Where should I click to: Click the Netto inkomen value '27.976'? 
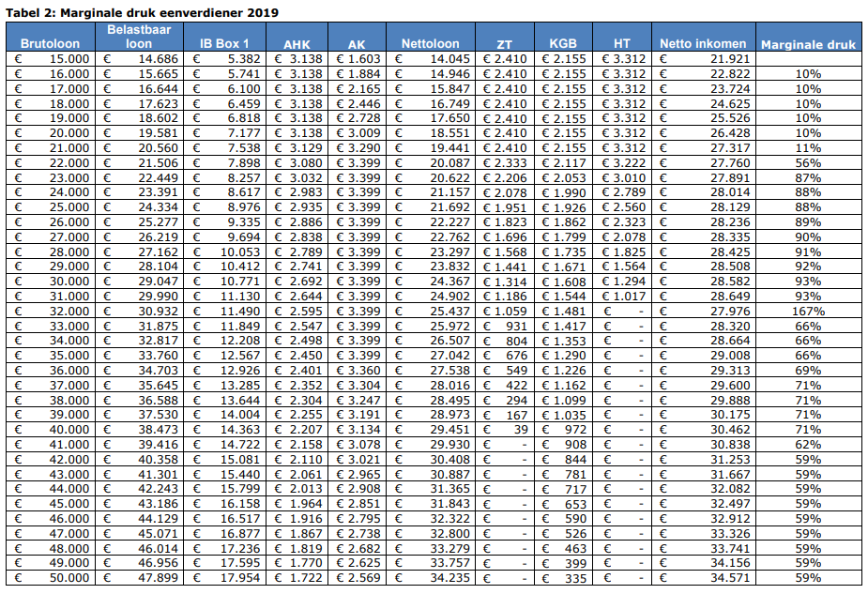[x=730, y=312]
